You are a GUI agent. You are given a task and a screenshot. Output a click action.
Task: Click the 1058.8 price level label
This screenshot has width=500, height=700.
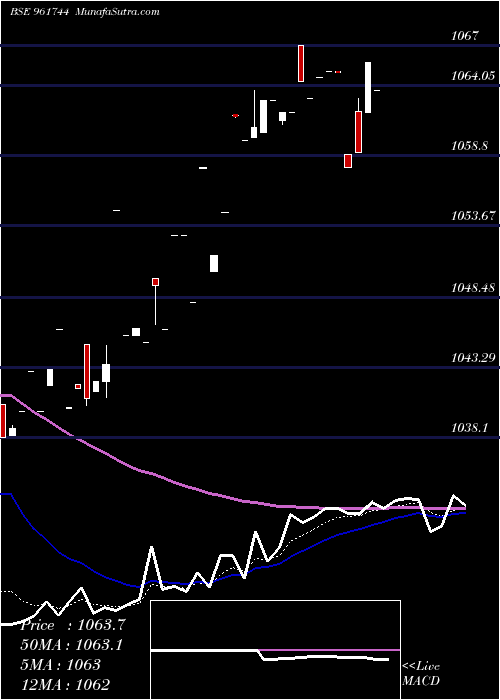469,146
